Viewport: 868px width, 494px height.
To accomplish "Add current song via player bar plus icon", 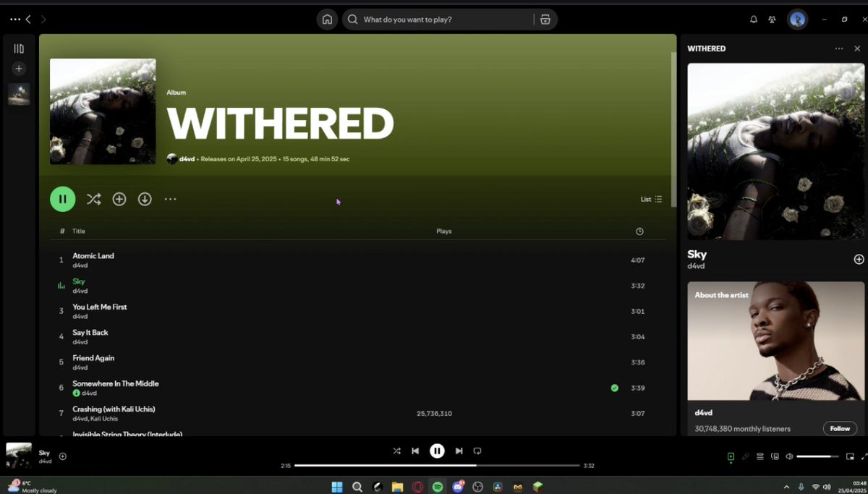I will tap(63, 456).
